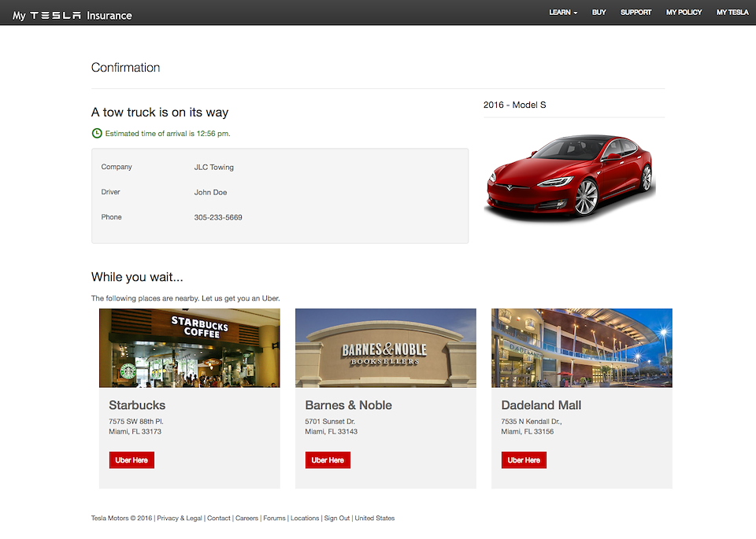Select the Dadeland Mall photo
The image size is (756, 539).
pos(582,348)
